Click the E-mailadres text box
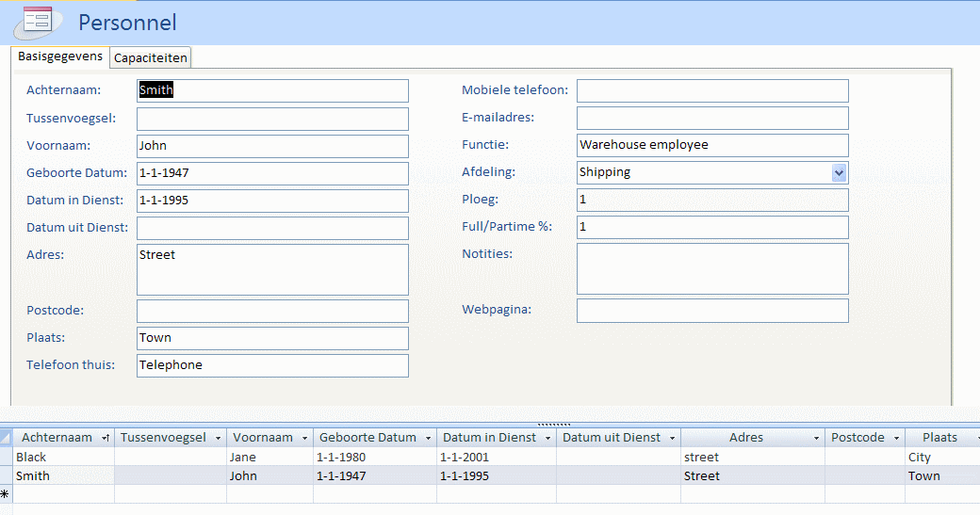 pyautogui.click(x=711, y=118)
